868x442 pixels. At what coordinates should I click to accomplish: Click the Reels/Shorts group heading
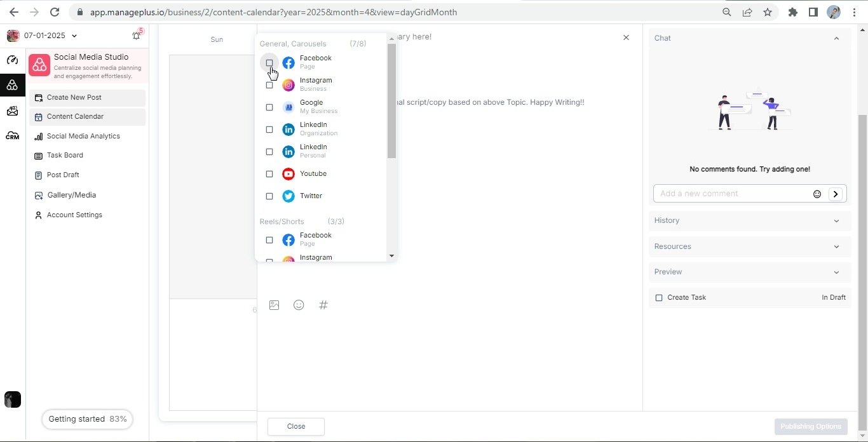coord(281,222)
